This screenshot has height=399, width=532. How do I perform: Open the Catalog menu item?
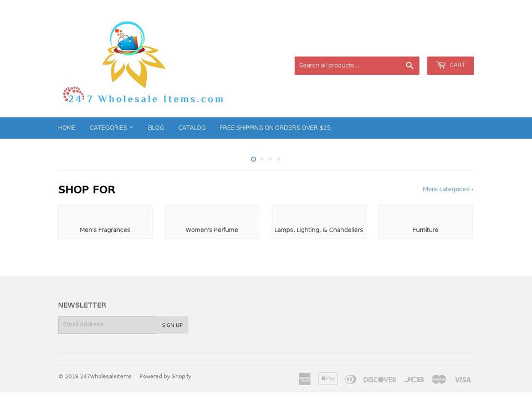pos(192,127)
